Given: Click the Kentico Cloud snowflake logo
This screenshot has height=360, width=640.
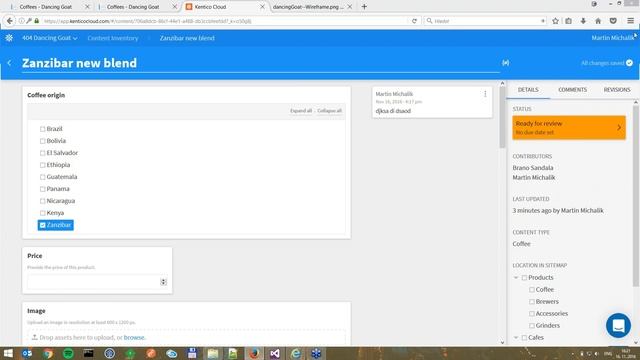Looking at the screenshot, I should (x=9, y=38).
